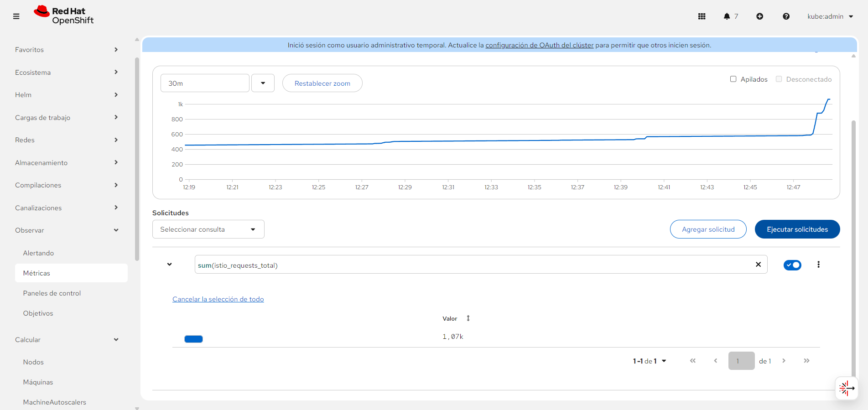Clear the query with the X icon
This screenshot has width=868, height=410.
[x=758, y=265]
